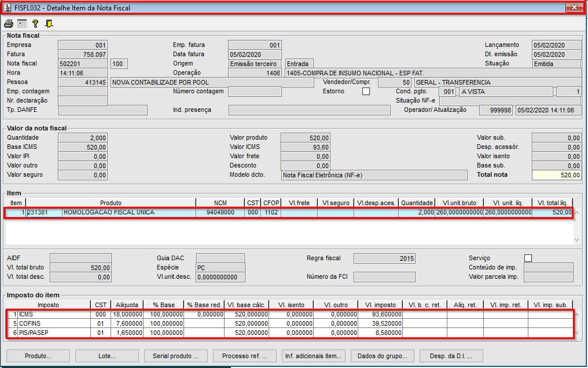
Task: Click the empty Tp. DANFE field
Action: [103, 110]
